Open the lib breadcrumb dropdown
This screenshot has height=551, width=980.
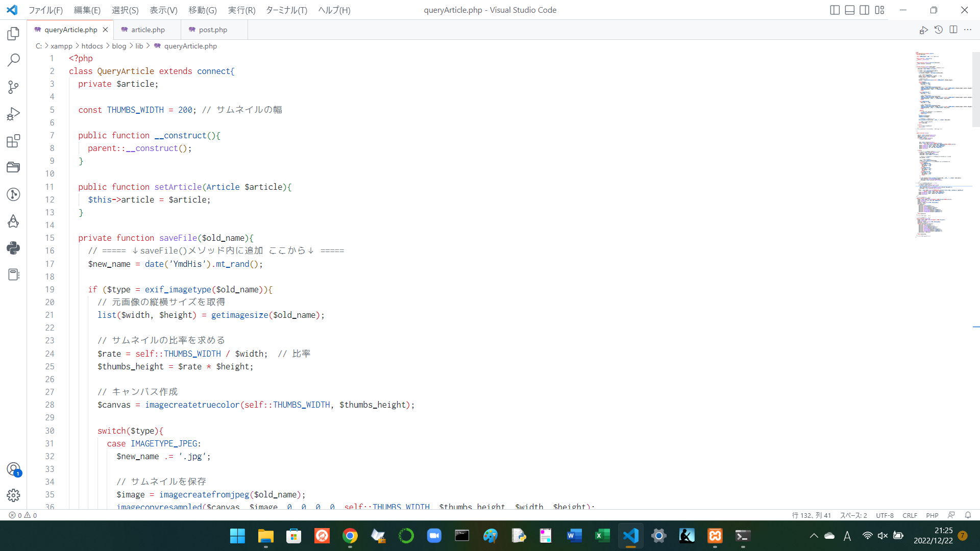(x=139, y=46)
